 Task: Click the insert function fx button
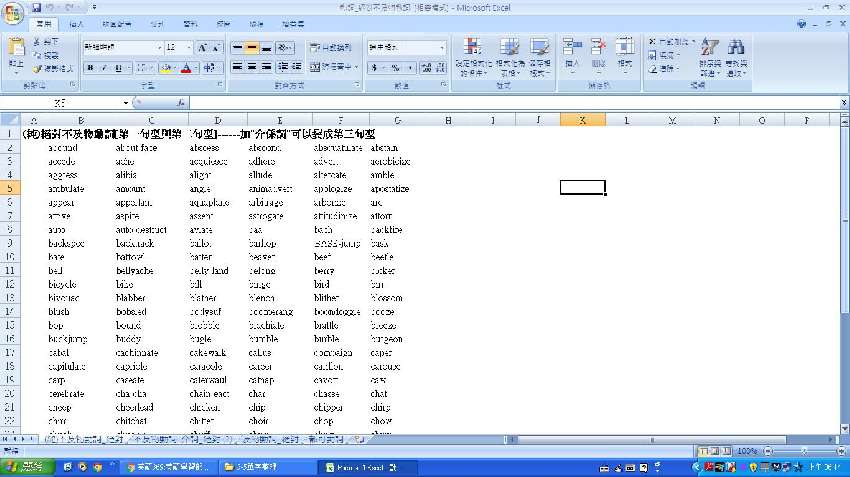coord(181,102)
